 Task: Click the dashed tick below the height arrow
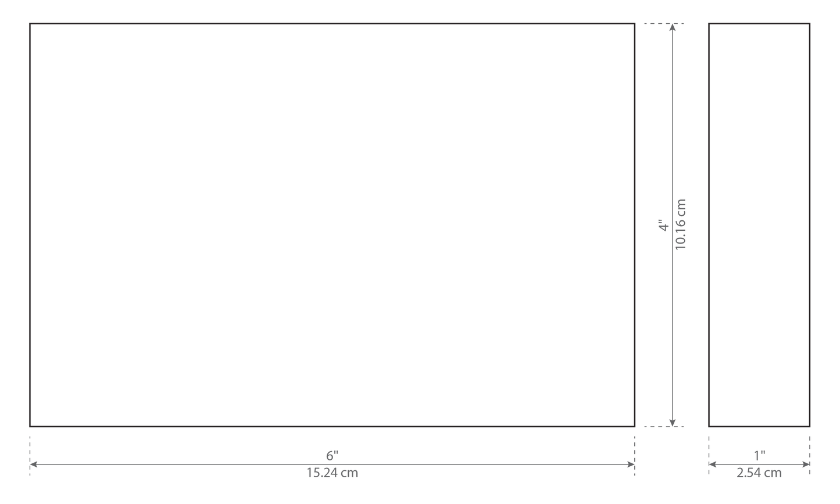664,427
